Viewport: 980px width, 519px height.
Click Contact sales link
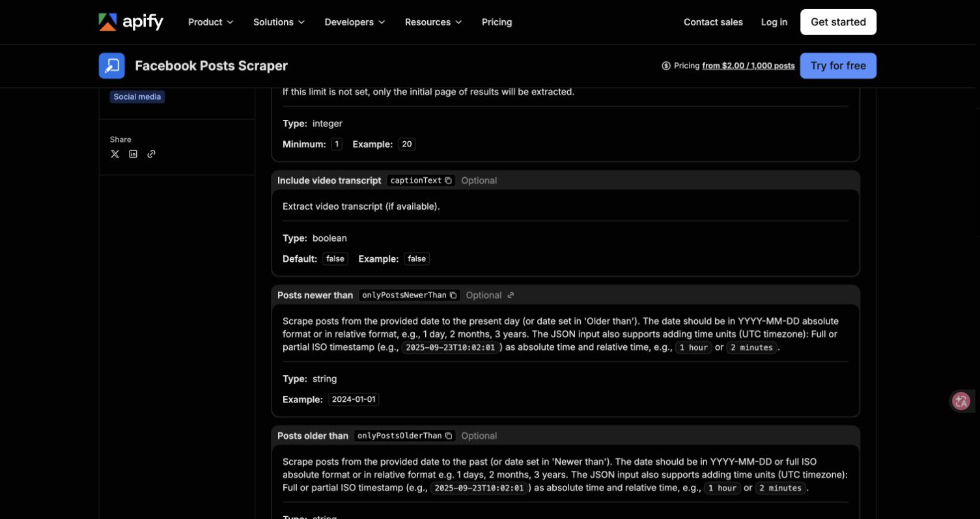click(x=713, y=22)
